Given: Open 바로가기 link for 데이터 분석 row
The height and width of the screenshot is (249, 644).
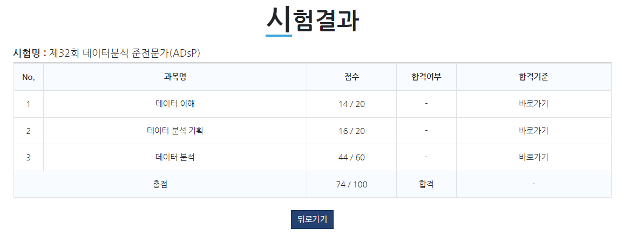Looking at the screenshot, I should point(533,157).
